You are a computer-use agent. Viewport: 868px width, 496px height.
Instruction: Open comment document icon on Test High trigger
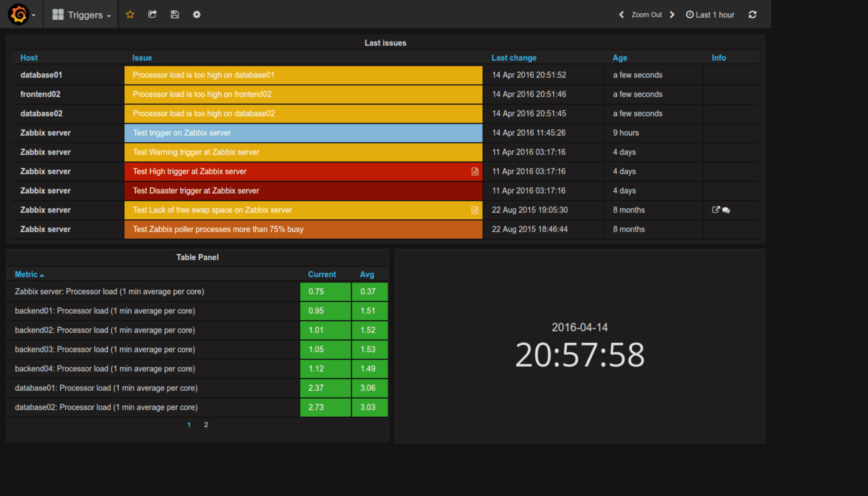coord(475,171)
